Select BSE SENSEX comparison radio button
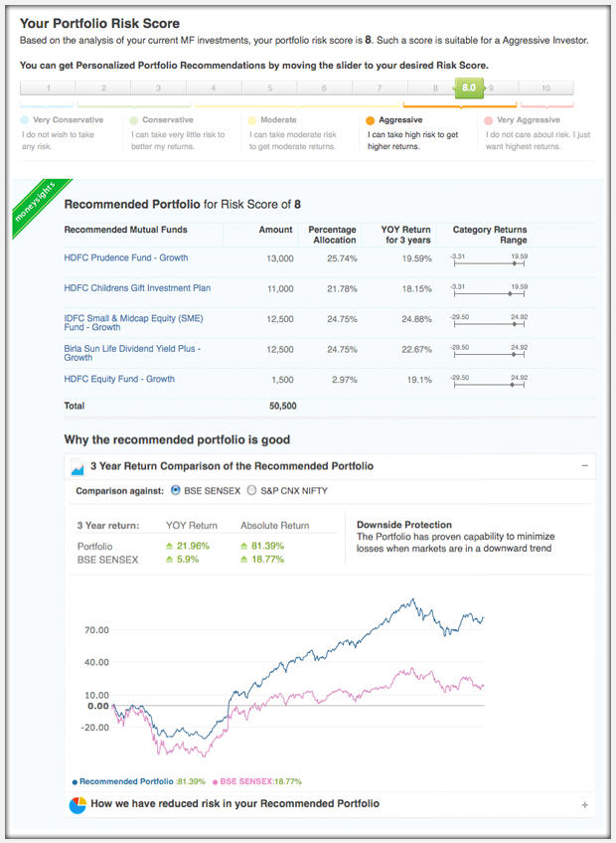Image resolution: width=616 pixels, height=843 pixels. (x=175, y=490)
